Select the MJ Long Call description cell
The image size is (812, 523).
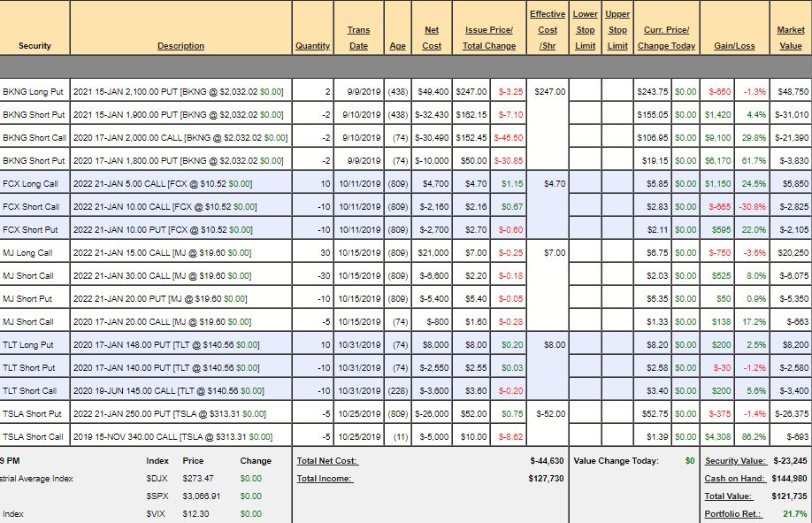(x=180, y=252)
